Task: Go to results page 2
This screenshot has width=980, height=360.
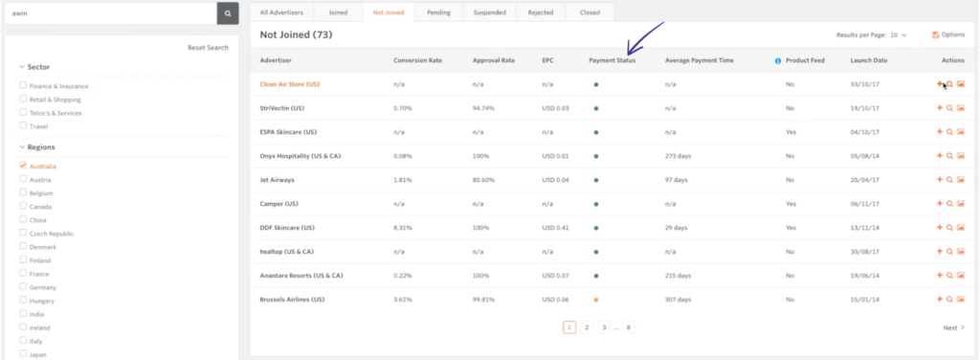Action: tap(587, 327)
